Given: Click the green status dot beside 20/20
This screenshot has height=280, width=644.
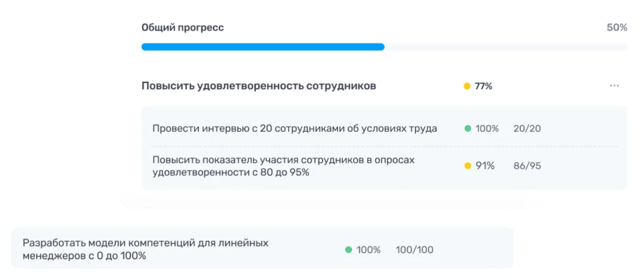Looking at the screenshot, I should coord(468,129).
